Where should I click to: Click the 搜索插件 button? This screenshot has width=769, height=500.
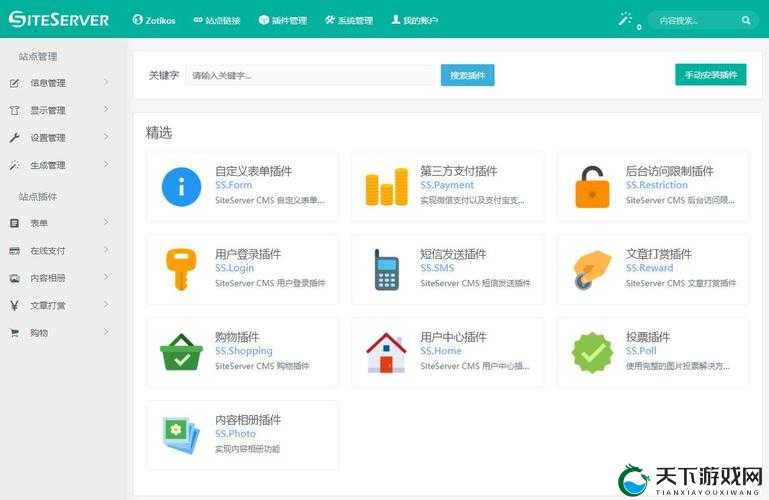(467, 75)
